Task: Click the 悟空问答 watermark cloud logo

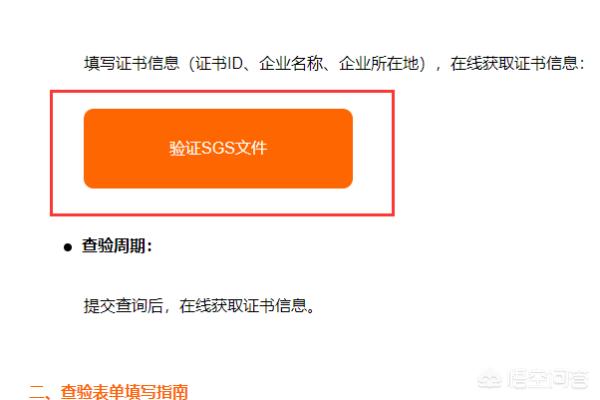Action: [490, 379]
